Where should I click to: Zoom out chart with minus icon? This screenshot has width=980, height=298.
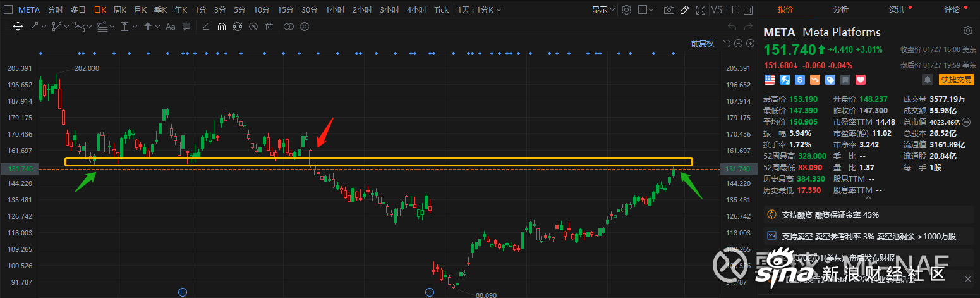(x=738, y=43)
